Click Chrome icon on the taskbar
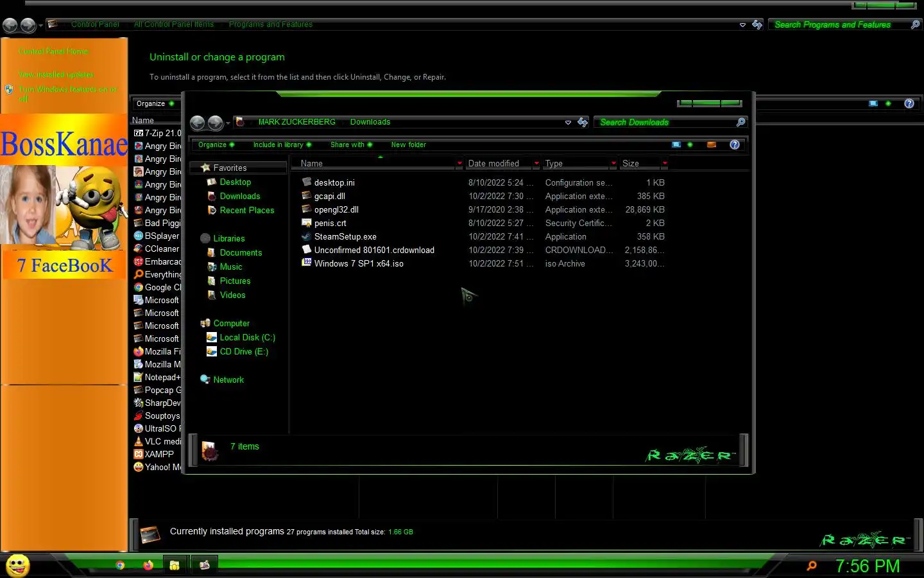 coord(120,565)
